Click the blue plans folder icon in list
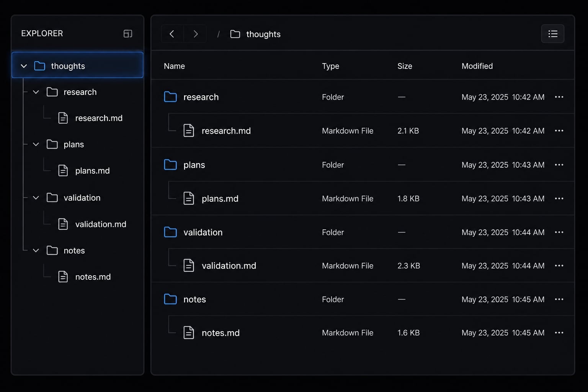The image size is (588, 392). [170, 165]
